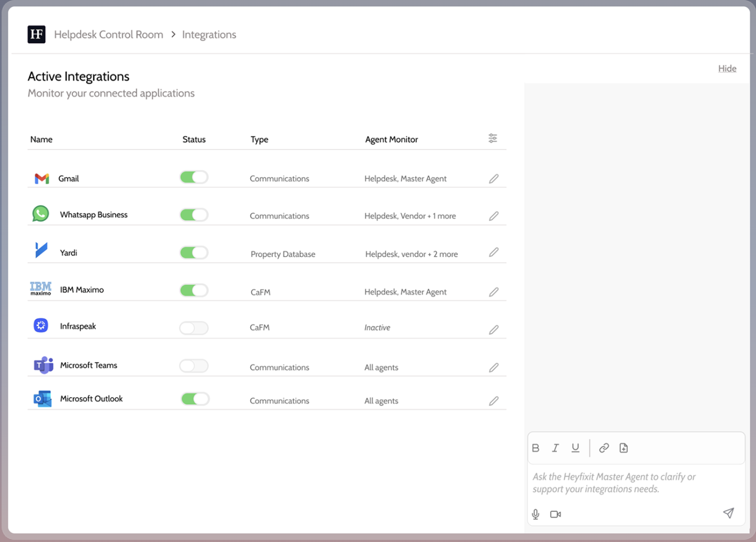
Task: Edit the Whatsapp Business integration
Action: pos(494,216)
